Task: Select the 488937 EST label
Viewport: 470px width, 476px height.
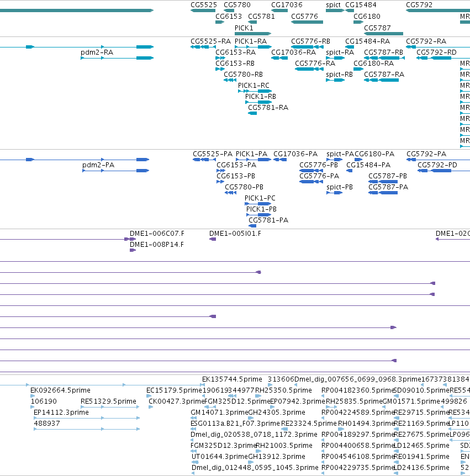Action: [47, 423]
